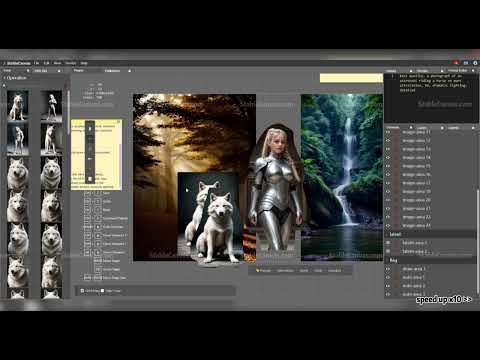Toggle visibility of image area 12

pos(388,141)
